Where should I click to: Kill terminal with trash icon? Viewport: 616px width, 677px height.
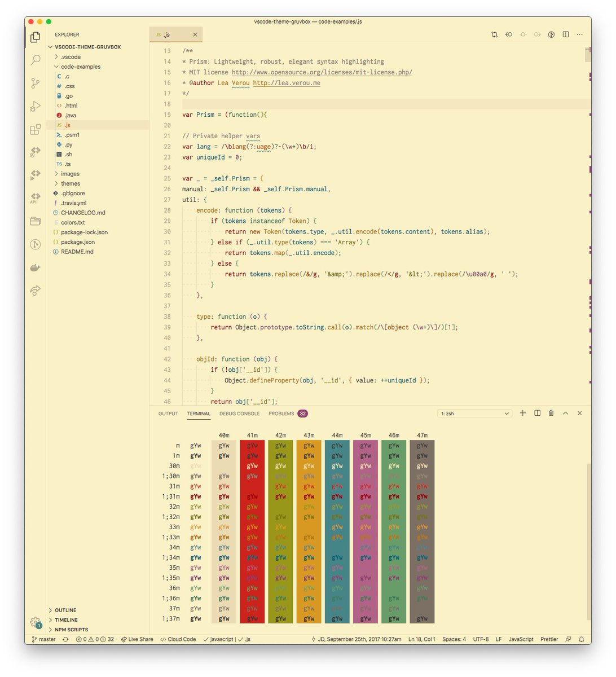(x=551, y=414)
